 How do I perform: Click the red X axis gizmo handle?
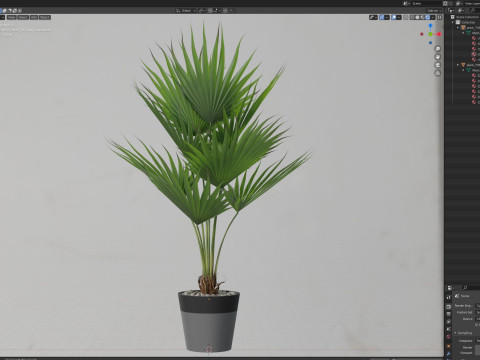[439, 34]
